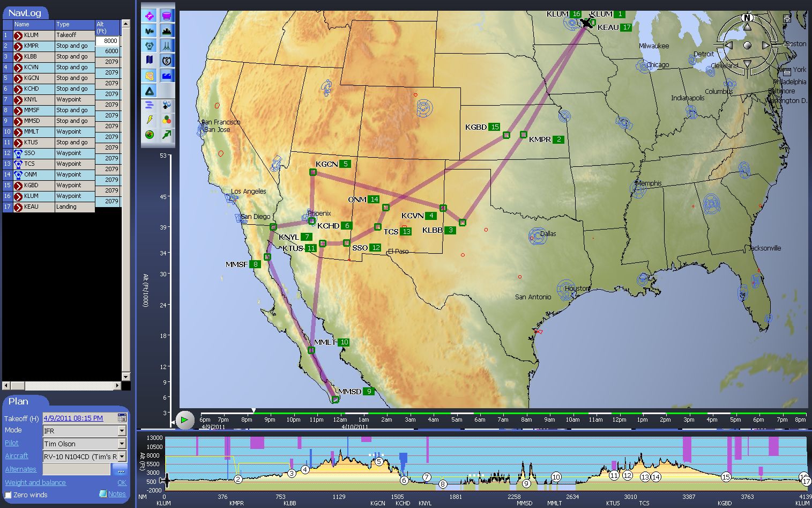Click the NavLog horizontal scroll right arrow
The width and height of the screenshot is (812, 508).
[117, 385]
